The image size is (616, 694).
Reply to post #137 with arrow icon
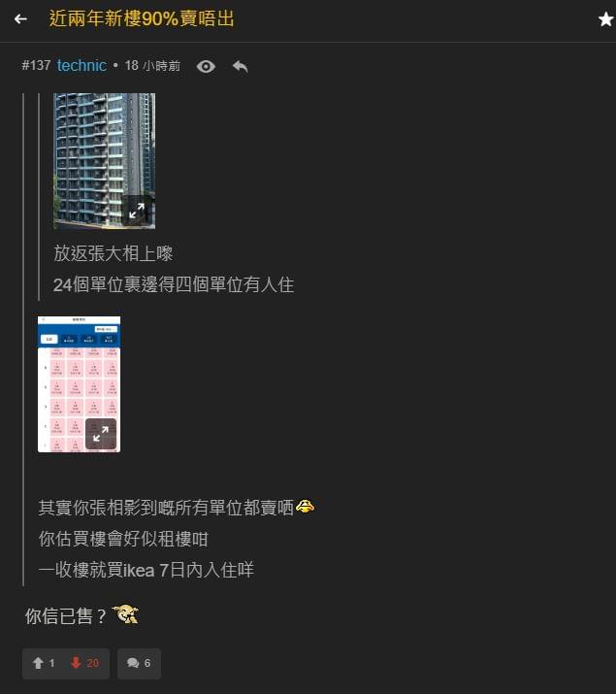point(241,66)
